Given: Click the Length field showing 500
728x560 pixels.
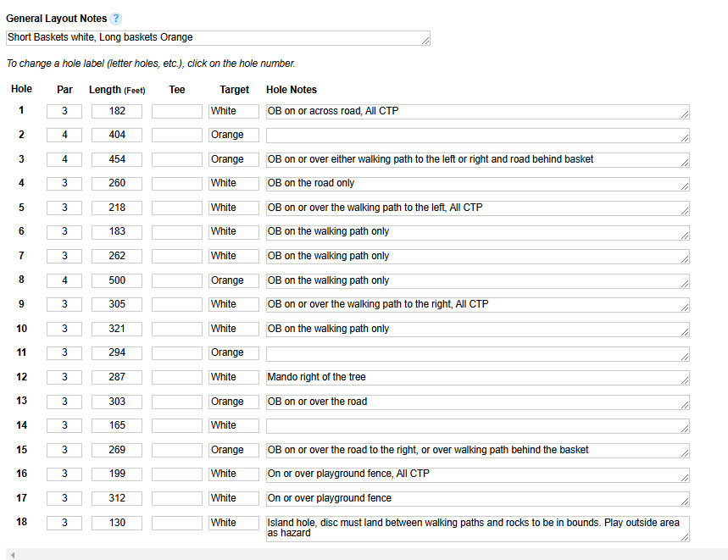Looking at the screenshot, I should click(117, 280).
